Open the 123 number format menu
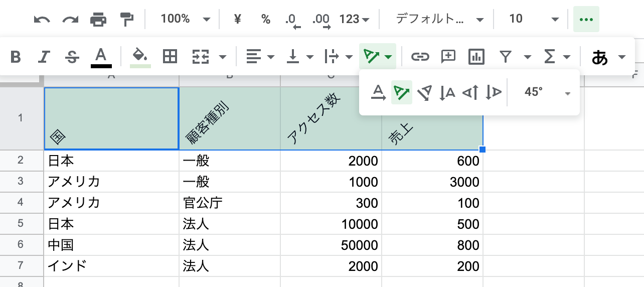Screen dimensions: 644x287 [354, 20]
